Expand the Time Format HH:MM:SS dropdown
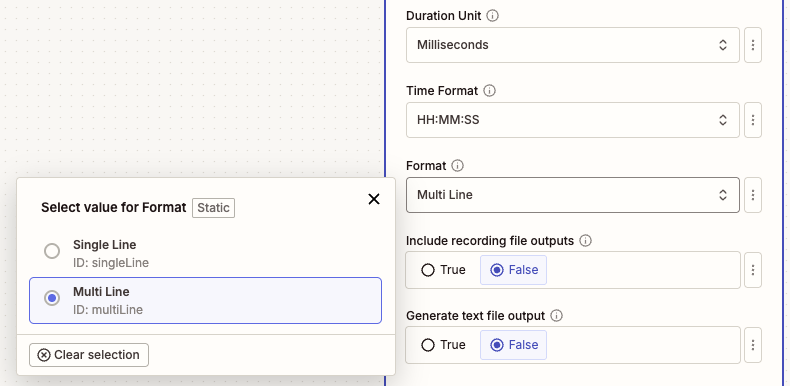This screenshot has height=386, width=790. click(x=573, y=120)
